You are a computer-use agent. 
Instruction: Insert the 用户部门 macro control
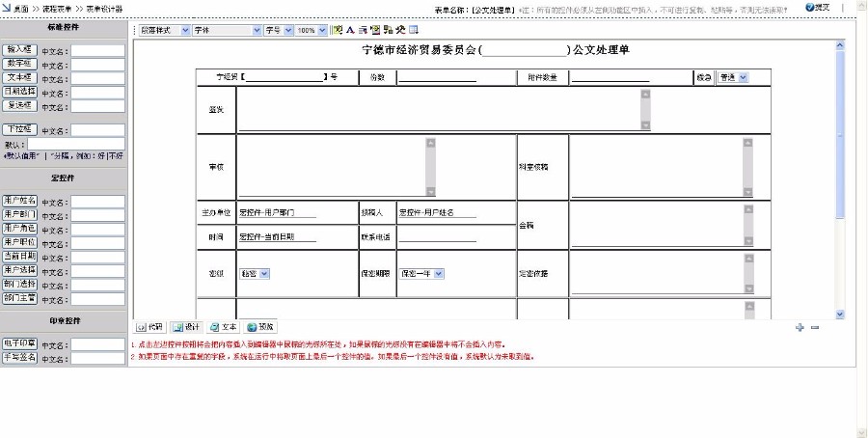tap(20, 214)
